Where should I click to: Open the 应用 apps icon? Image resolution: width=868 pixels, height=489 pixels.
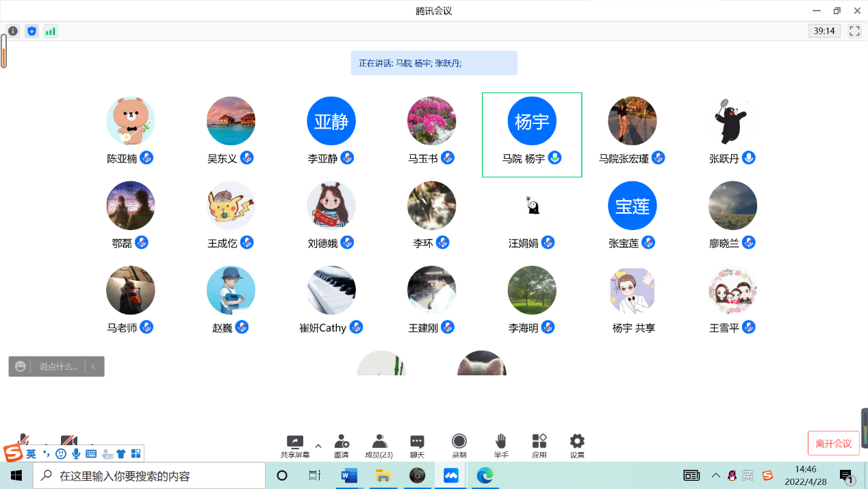click(x=539, y=441)
